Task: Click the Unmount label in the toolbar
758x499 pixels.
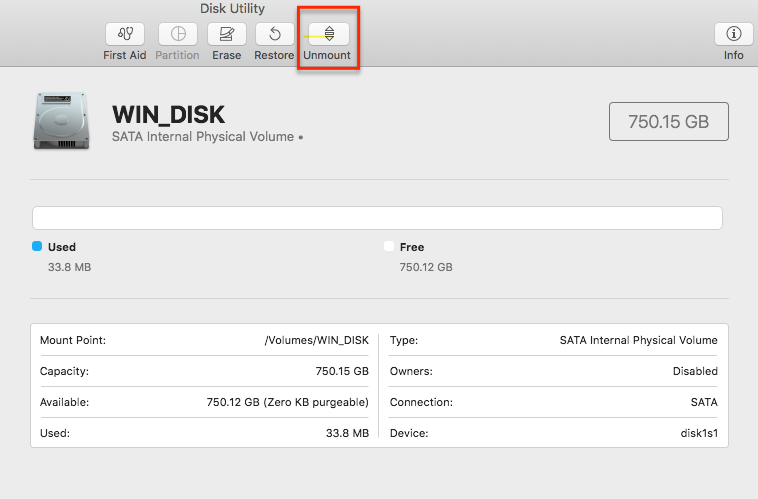Action: point(327,55)
